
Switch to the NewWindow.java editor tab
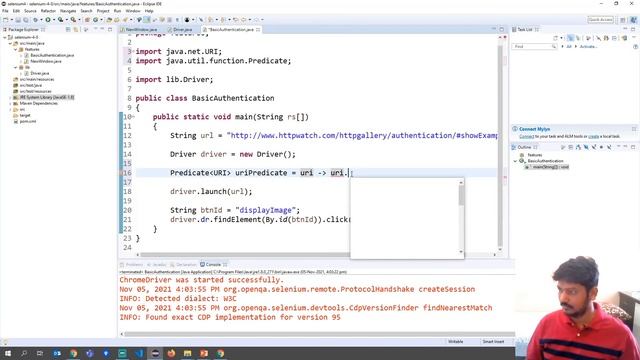tap(141, 30)
